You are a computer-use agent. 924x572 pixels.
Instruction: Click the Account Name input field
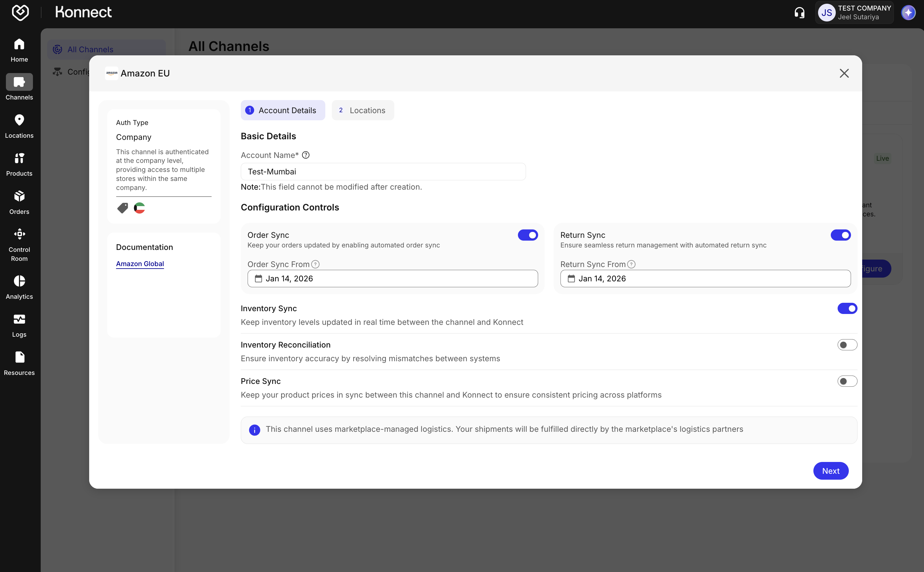coord(382,172)
